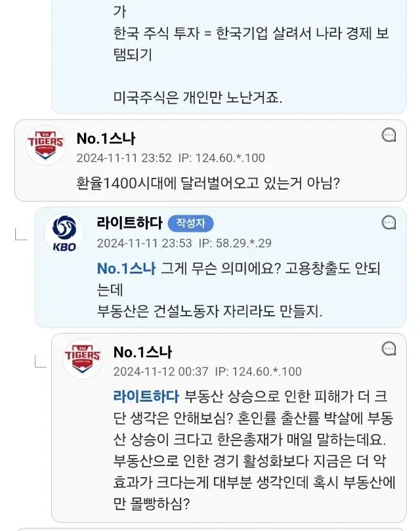Viewport: 420px width, 531px height.
Task: Tap reply icon on environment 1400 comment
Action: coord(389,135)
